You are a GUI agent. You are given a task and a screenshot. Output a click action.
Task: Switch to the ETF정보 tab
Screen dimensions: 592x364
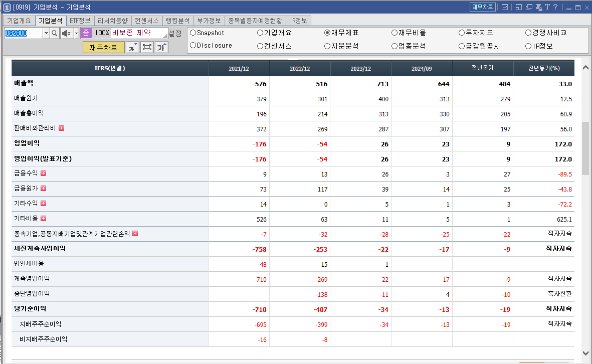[x=80, y=21]
